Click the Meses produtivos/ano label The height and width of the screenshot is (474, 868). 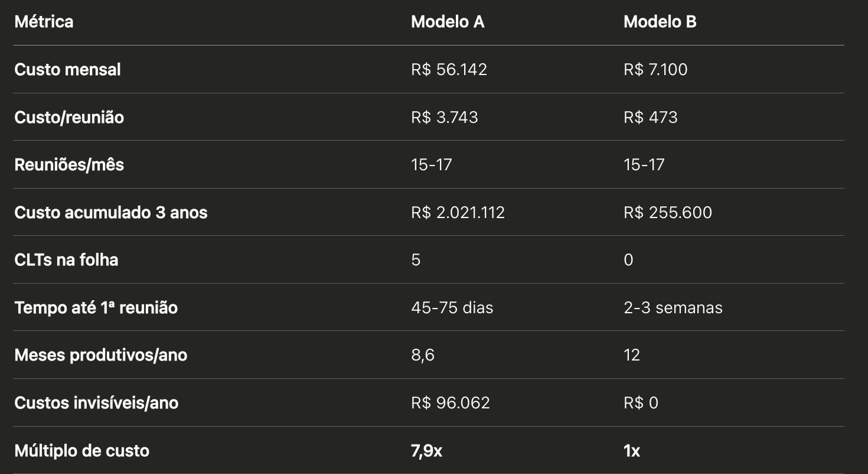point(100,355)
